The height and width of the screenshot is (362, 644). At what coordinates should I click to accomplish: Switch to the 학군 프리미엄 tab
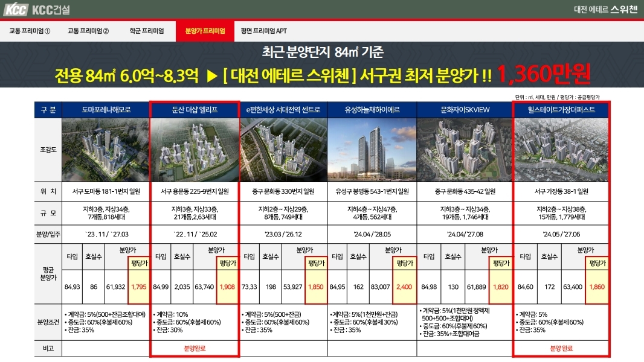(147, 31)
